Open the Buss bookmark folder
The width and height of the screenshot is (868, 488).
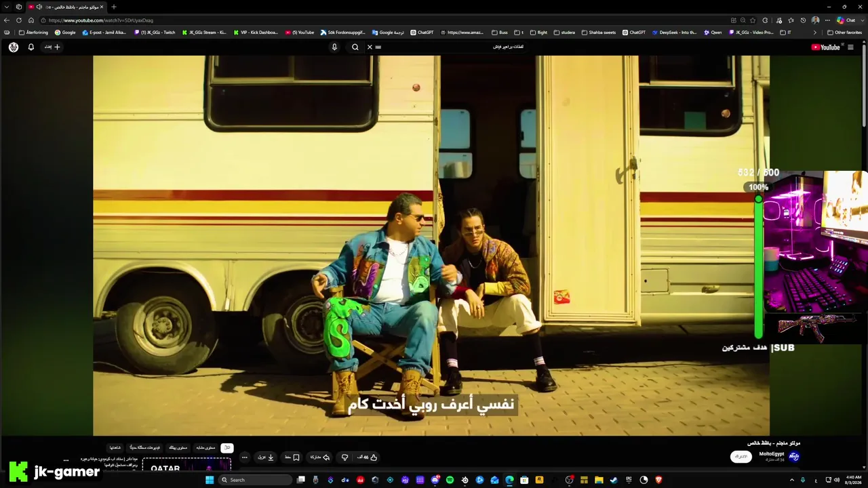click(499, 33)
